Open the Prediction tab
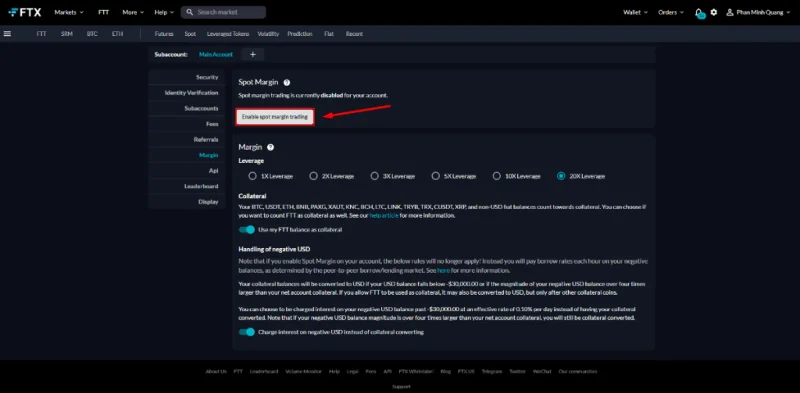 pos(300,34)
